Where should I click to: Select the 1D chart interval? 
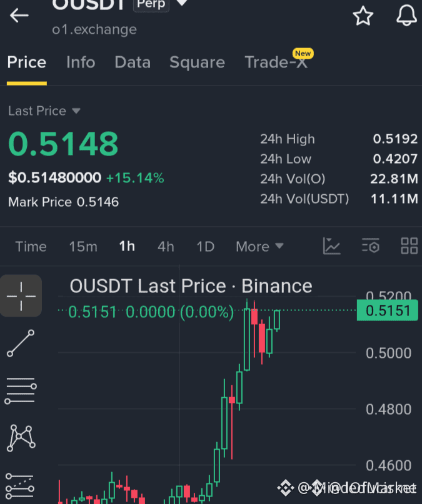[206, 247]
